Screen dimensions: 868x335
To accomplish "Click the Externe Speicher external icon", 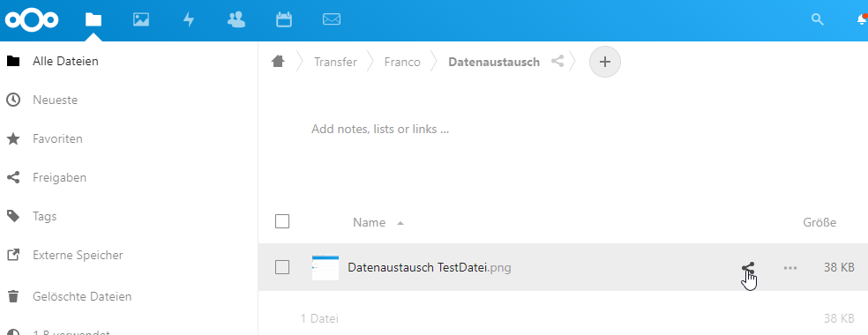I will 12,255.
